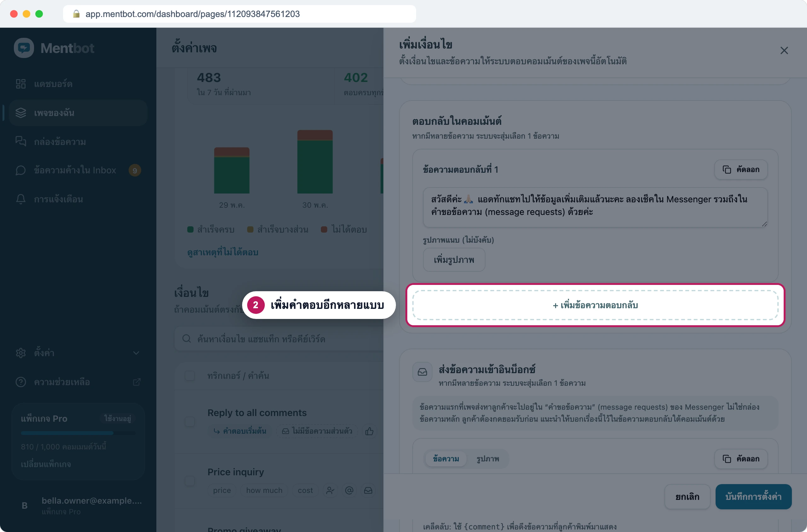Click the เพิ่มรูปภาพ button

[x=454, y=260]
